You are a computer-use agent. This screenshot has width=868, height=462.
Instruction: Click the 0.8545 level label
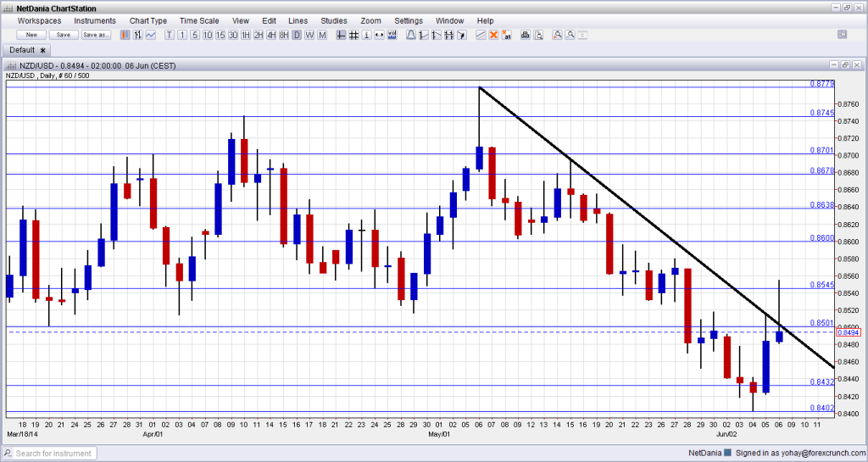pos(822,284)
